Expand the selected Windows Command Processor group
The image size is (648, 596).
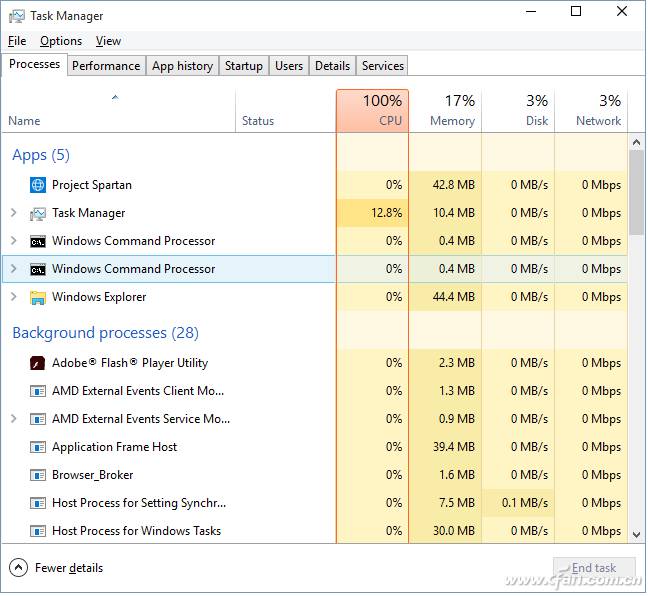click(14, 269)
